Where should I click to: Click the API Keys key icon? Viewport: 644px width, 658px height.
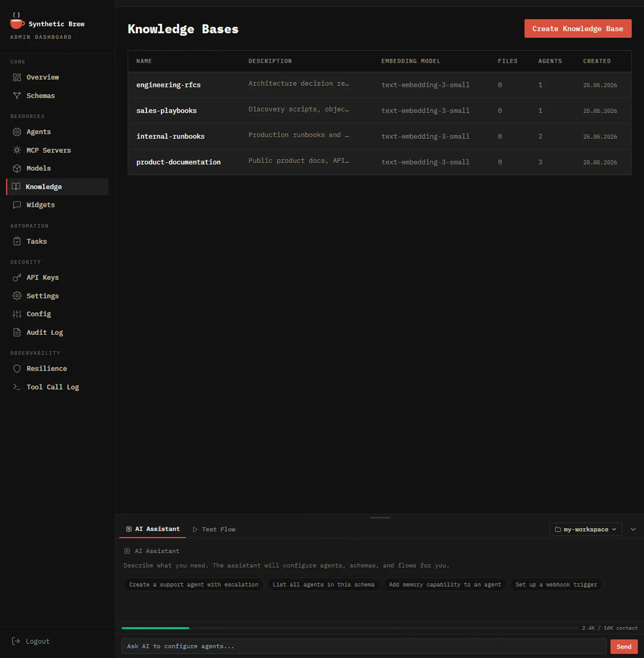click(x=17, y=278)
